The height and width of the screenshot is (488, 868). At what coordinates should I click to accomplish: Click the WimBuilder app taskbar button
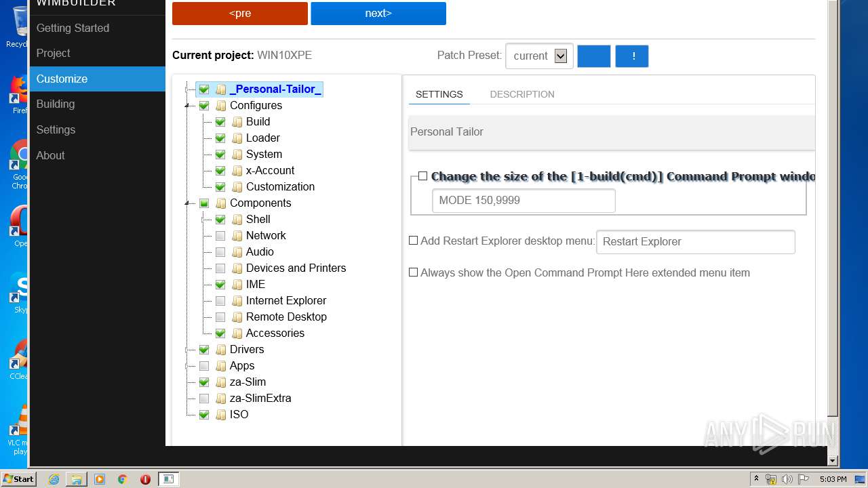(168, 479)
